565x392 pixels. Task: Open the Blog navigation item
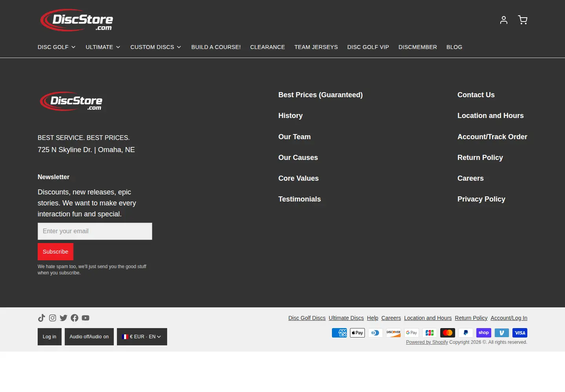click(x=454, y=47)
